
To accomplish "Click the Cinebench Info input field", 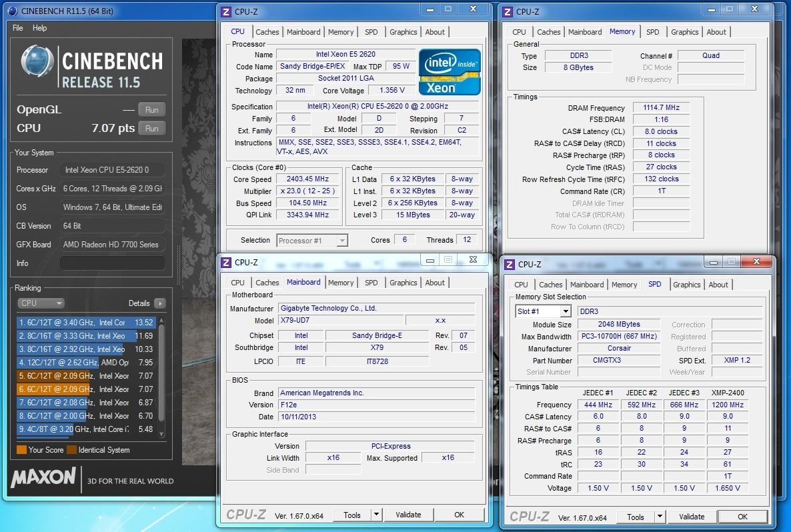I will pos(113,263).
